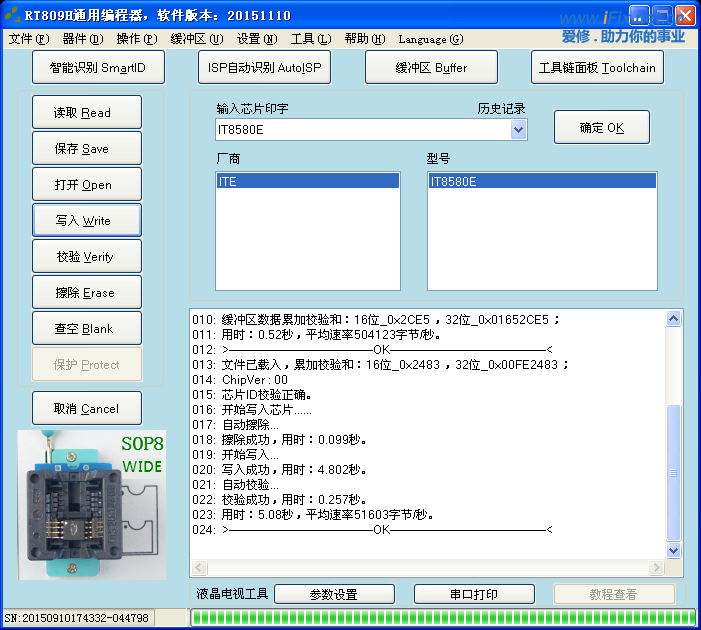Open the chip history dropdown arrow

[x=518, y=130]
